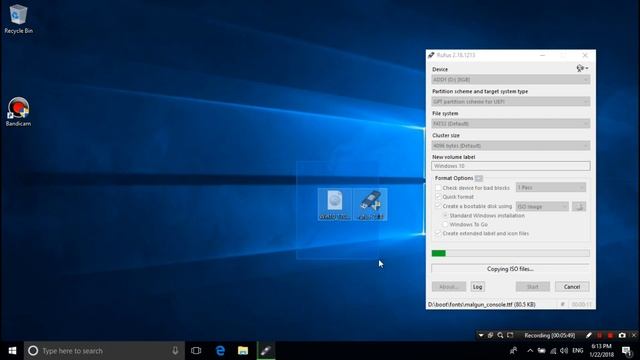
Task: Show hidden system tray icons
Action: coord(530,351)
